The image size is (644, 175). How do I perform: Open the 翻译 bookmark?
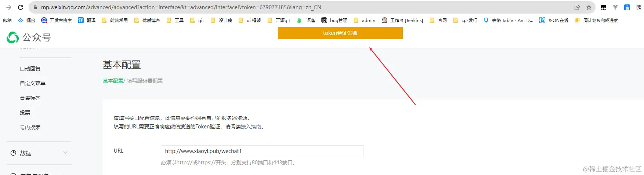click(87, 21)
